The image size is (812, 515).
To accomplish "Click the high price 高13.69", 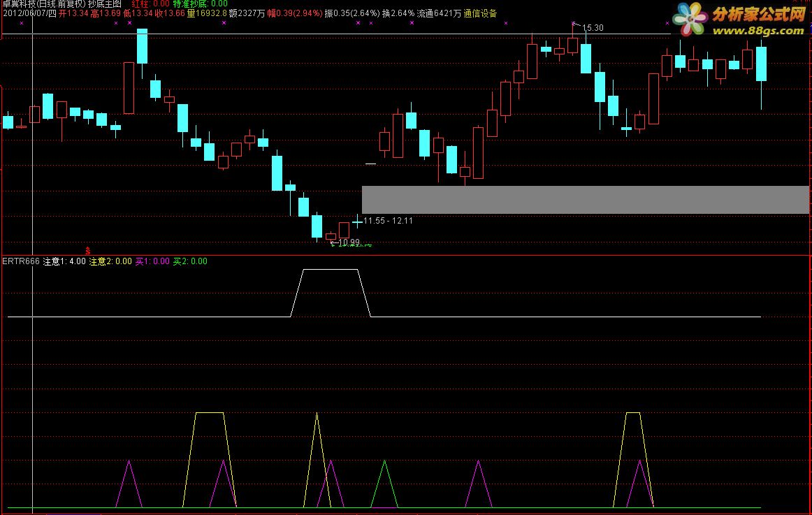I will click(x=106, y=13).
